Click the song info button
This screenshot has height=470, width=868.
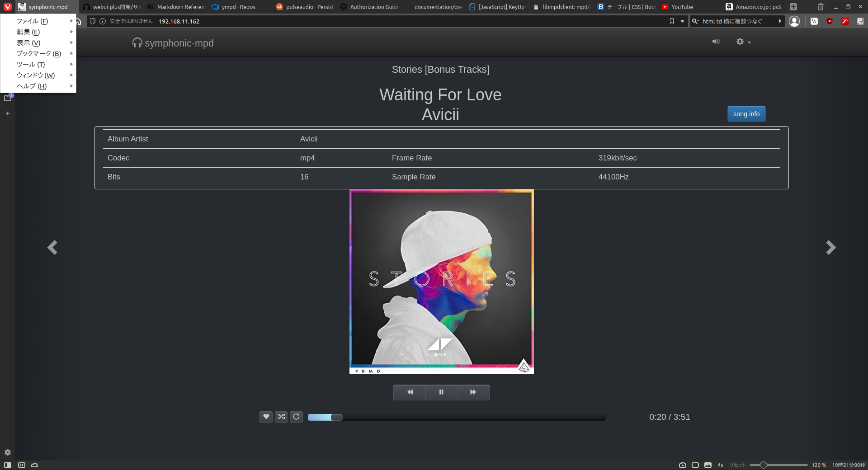pos(746,114)
